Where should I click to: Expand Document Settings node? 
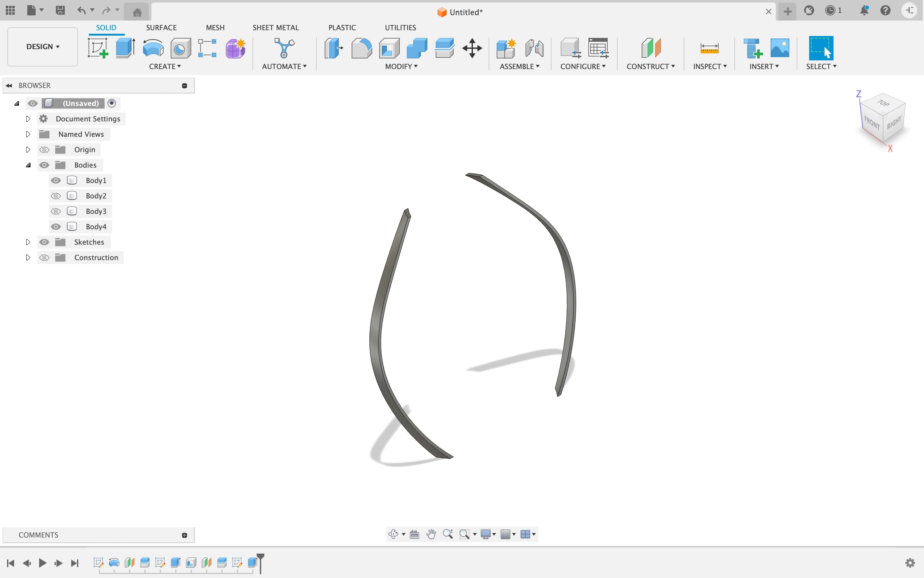coord(28,119)
